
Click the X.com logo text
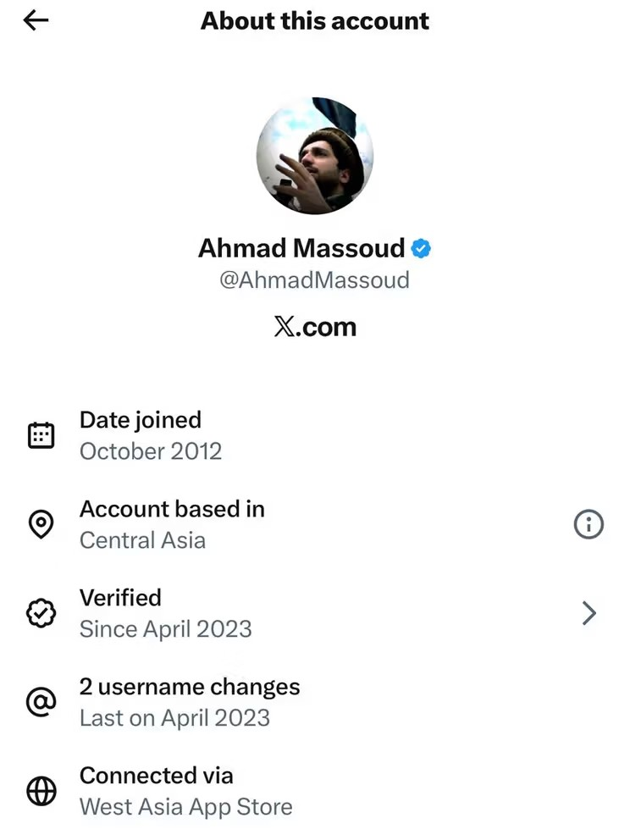click(315, 327)
